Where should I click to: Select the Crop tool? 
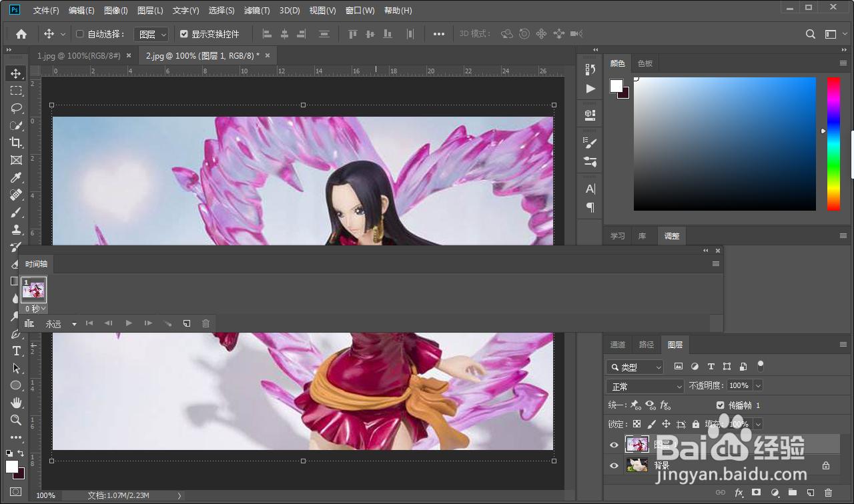click(16, 143)
